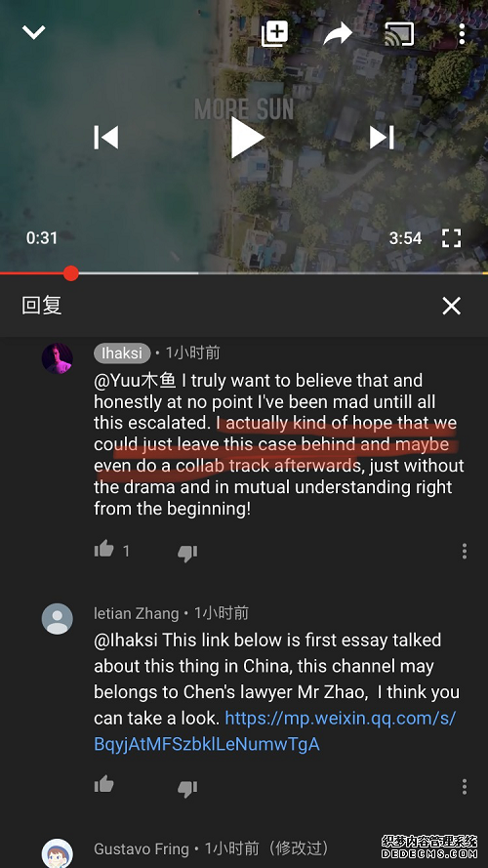Enter fullscreen mode
The height and width of the screenshot is (868, 488).
tap(451, 238)
